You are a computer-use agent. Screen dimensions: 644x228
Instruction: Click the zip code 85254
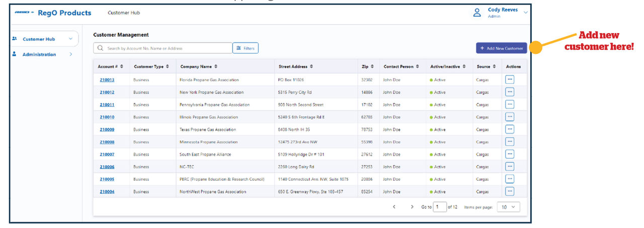click(367, 192)
